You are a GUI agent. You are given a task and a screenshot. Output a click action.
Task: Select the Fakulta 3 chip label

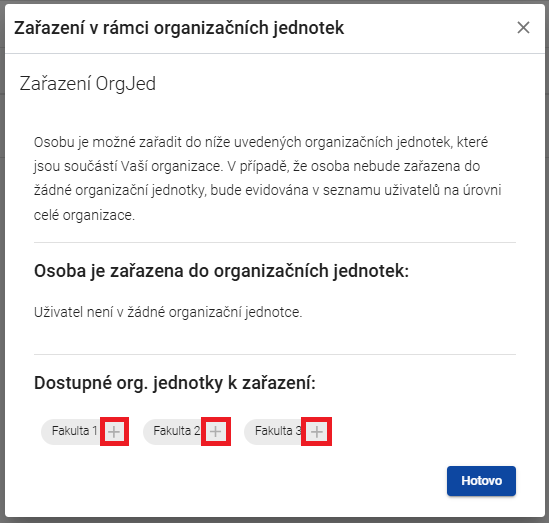click(x=278, y=431)
